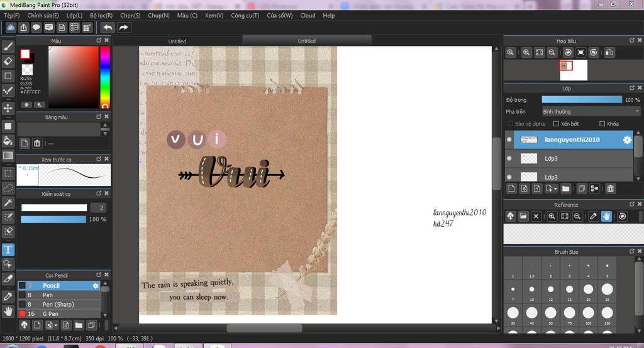Open the add brush dropdown in the brush panel

click(x=52, y=325)
